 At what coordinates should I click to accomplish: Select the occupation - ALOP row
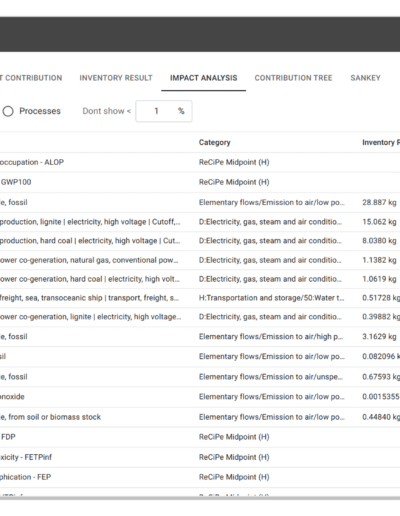tap(200, 162)
